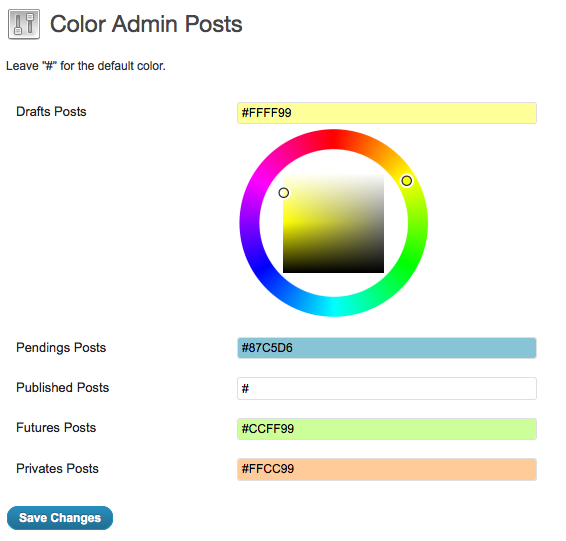Click the saturation marker on the inner square
The width and height of the screenshot is (566, 541).
click(x=284, y=193)
